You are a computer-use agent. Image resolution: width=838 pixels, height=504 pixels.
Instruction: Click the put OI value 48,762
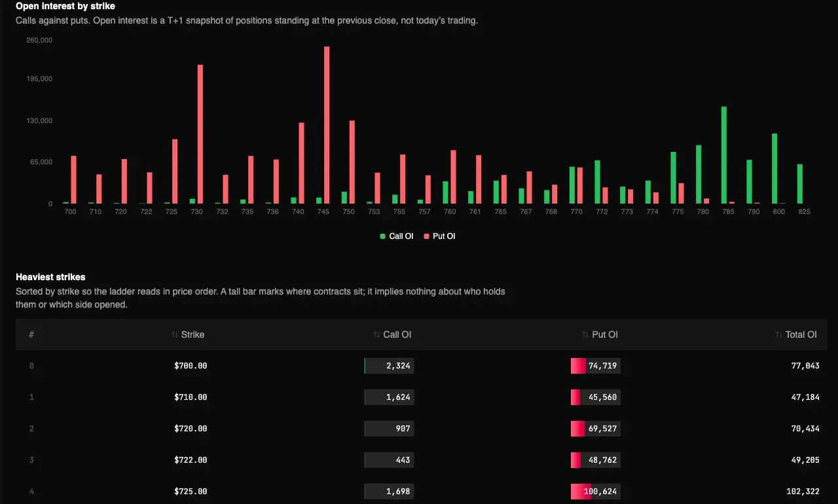[603, 460]
